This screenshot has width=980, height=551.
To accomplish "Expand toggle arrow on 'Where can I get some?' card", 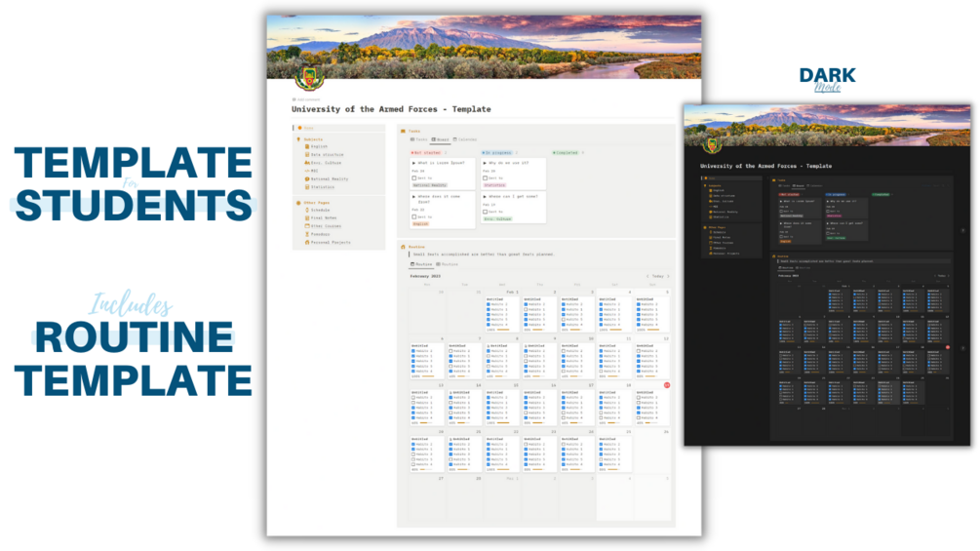I will pyautogui.click(x=485, y=197).
